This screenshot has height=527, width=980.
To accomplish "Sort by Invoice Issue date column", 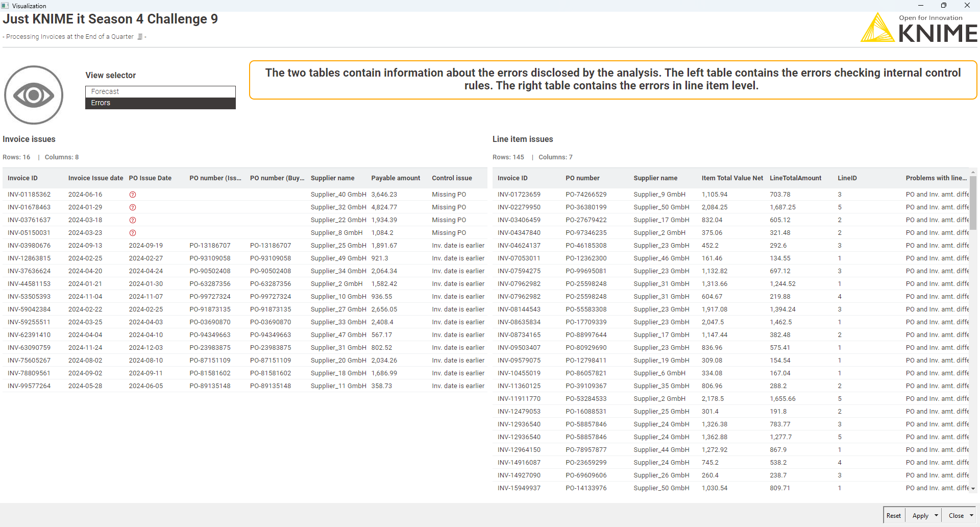I will pyautogui.click(x=95, y=178).
